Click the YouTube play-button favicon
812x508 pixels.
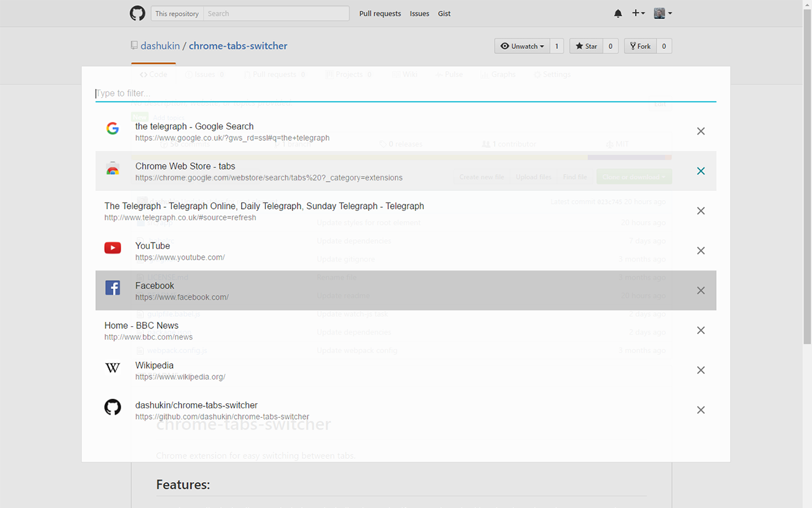pyautogui.click(x=113, y=248)
